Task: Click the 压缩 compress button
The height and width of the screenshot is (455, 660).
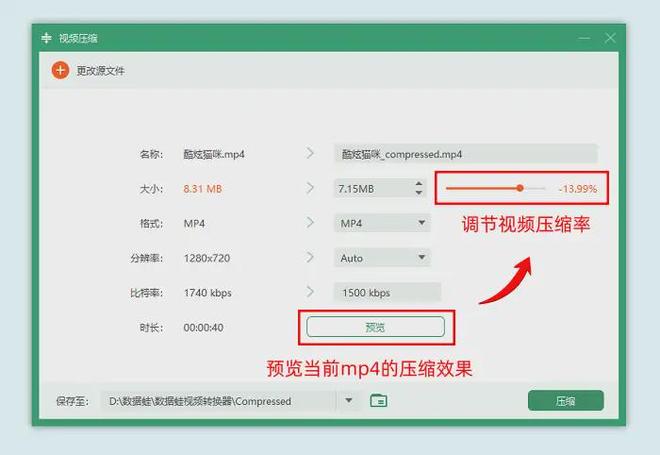Action: pyautogui.click(x=565, y=401)
